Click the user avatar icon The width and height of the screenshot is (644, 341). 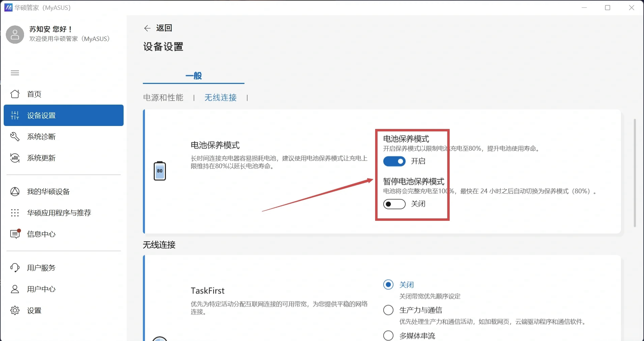[x=15, y=35]
